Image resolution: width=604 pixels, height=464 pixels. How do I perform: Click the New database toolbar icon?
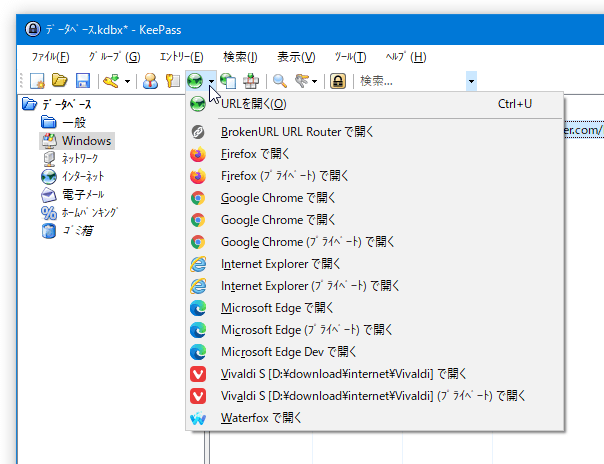tap(37, 81)
